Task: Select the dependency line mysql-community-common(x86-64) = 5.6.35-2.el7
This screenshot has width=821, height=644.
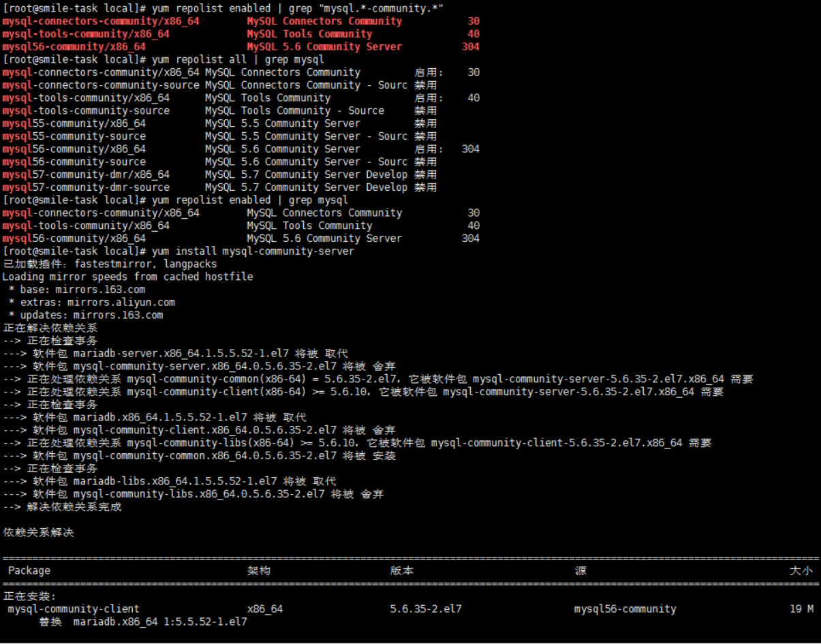Action: [x=378, y=379]
